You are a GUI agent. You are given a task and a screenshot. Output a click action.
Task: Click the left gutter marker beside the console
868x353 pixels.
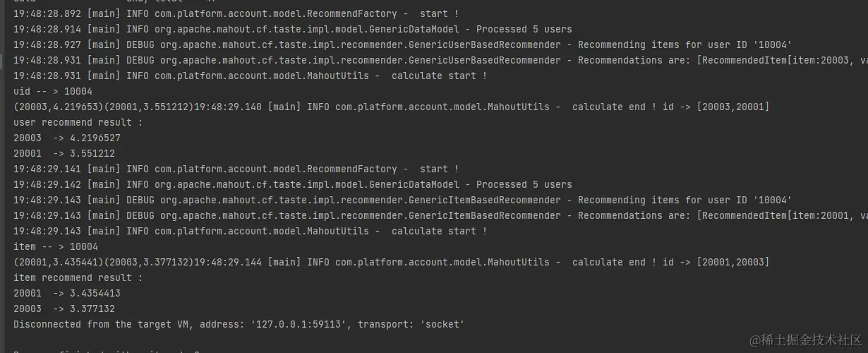tap(2, 61)
